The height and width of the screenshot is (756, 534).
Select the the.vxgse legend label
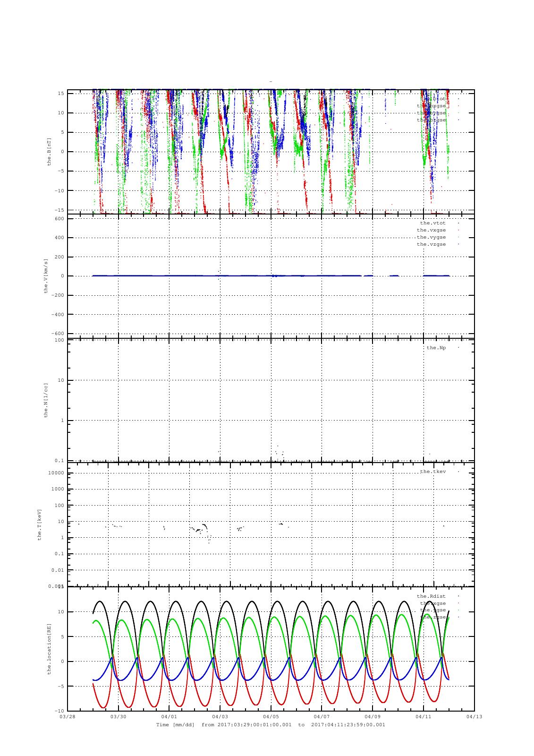click(x=431, y=230)
